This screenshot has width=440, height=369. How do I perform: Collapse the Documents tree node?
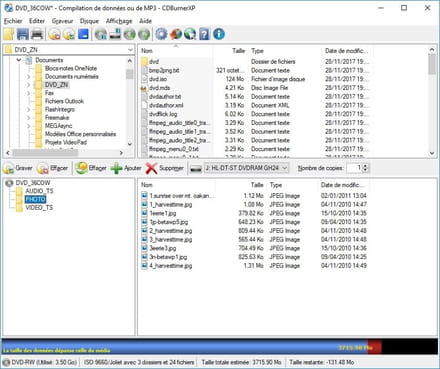click(x=19, y=60)
